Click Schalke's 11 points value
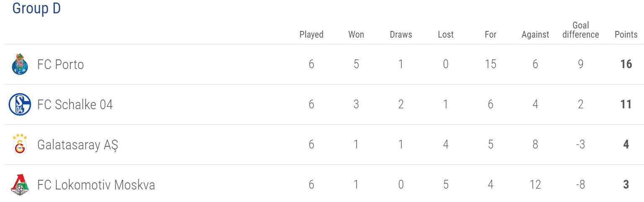644x202 pixels. [626, 105]
